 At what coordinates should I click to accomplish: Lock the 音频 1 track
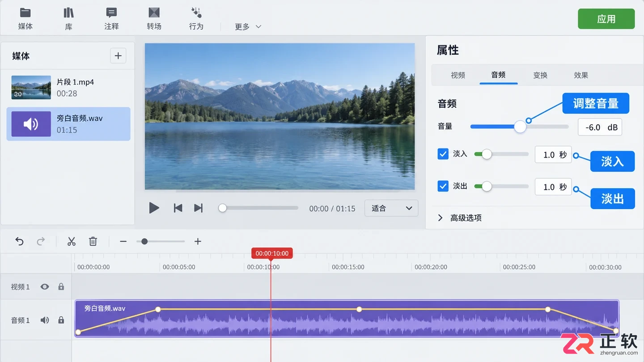coord(61,320)
